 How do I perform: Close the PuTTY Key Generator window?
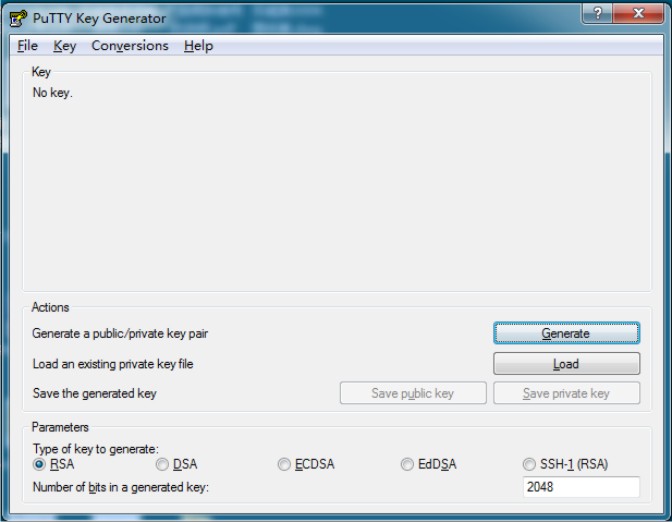click(638, 14)
